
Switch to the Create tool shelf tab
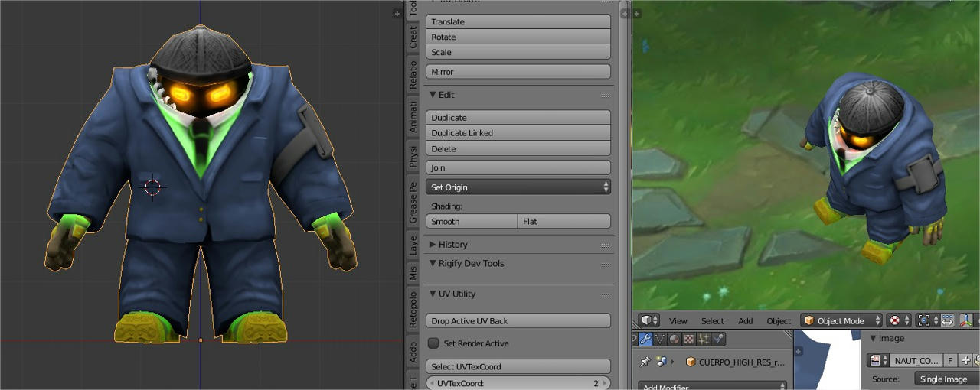pyautogui.click(x=413, y=37)
